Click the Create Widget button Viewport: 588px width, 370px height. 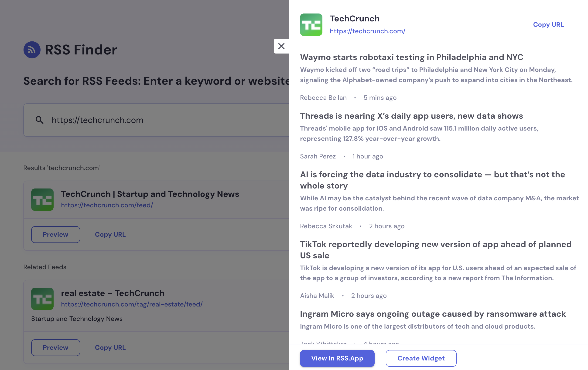pyautogui.click(x=421, y=358)
